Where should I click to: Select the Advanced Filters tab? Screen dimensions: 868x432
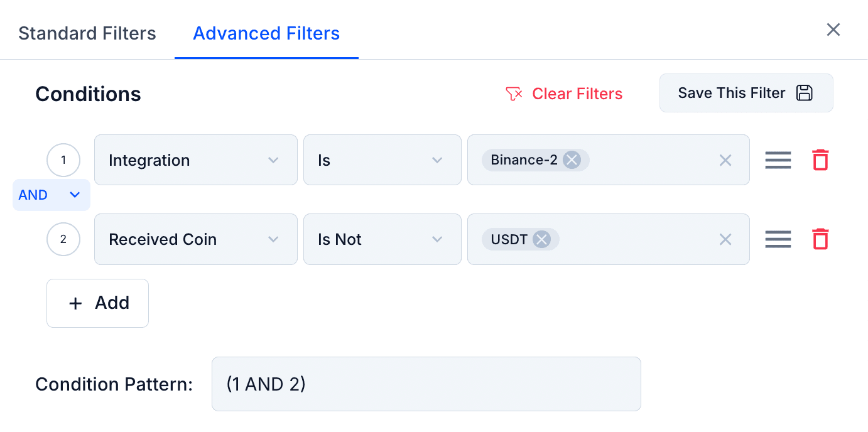(266, 33)
